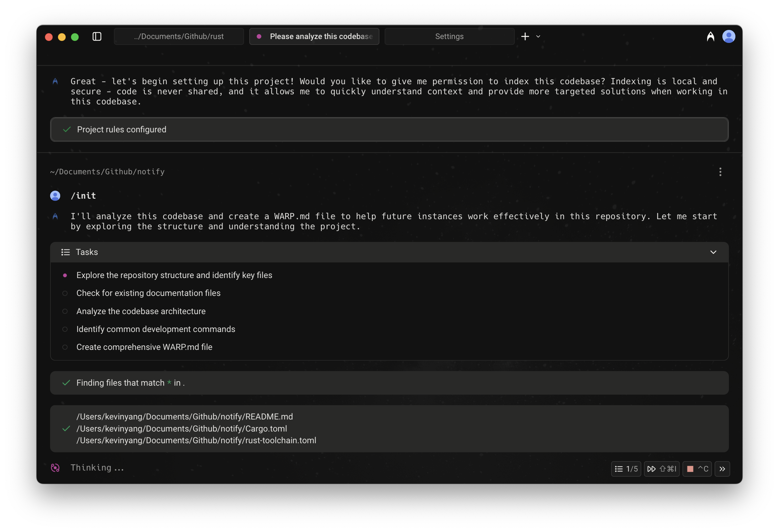Expand the 'Project rules configured' block

coord(389,130)
